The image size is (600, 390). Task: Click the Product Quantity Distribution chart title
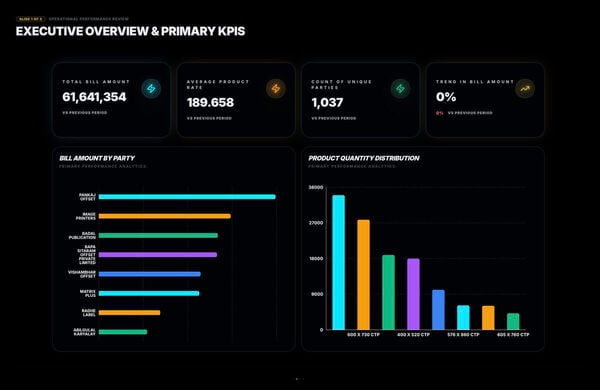[364, 158]
